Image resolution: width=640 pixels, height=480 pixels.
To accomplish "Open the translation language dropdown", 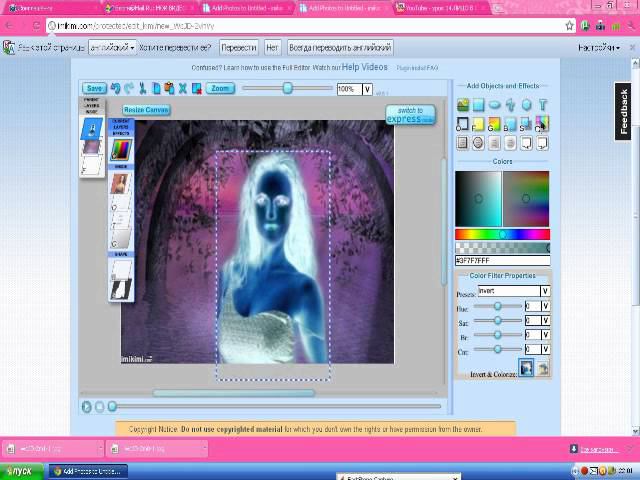I will (x=112, y=47).
